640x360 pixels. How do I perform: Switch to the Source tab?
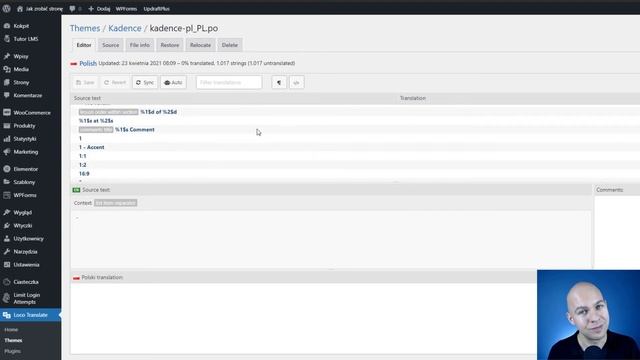pyautogui.click(x=111, y=45)
